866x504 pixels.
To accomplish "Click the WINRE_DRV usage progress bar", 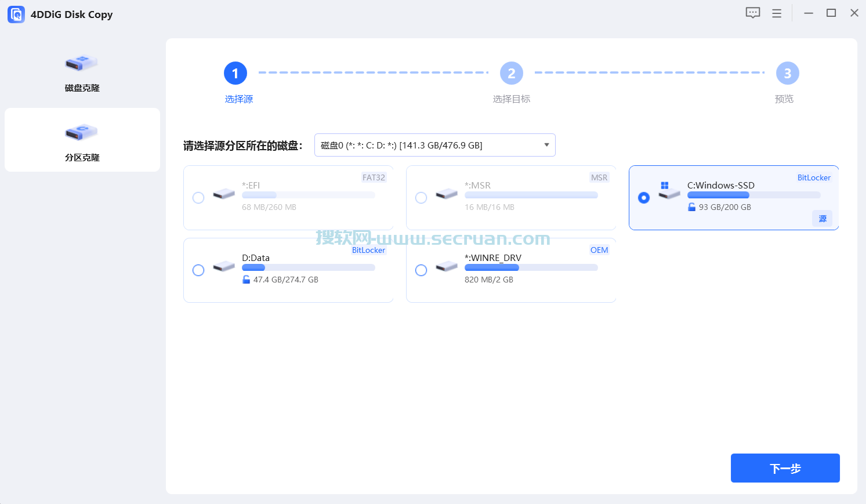I will pos(531,268).
